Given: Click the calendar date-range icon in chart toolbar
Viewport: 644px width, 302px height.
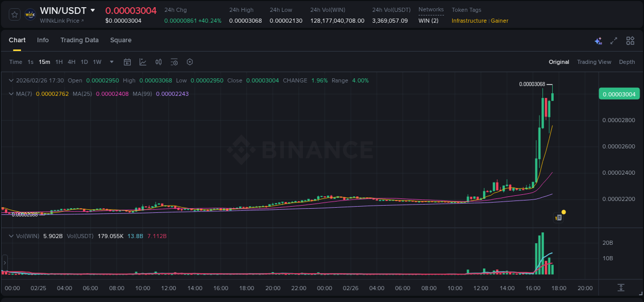Looking at the screenshot, I should click(127, 62).
